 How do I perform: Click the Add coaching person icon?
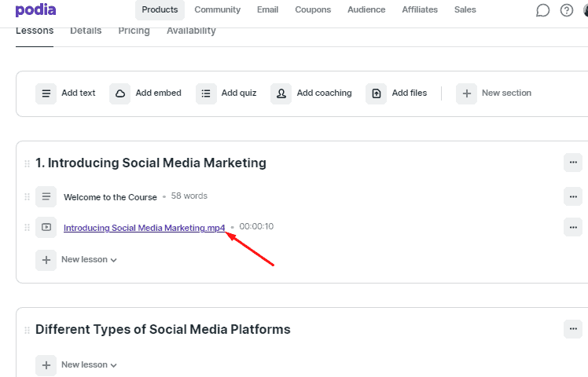coord(281,93)
